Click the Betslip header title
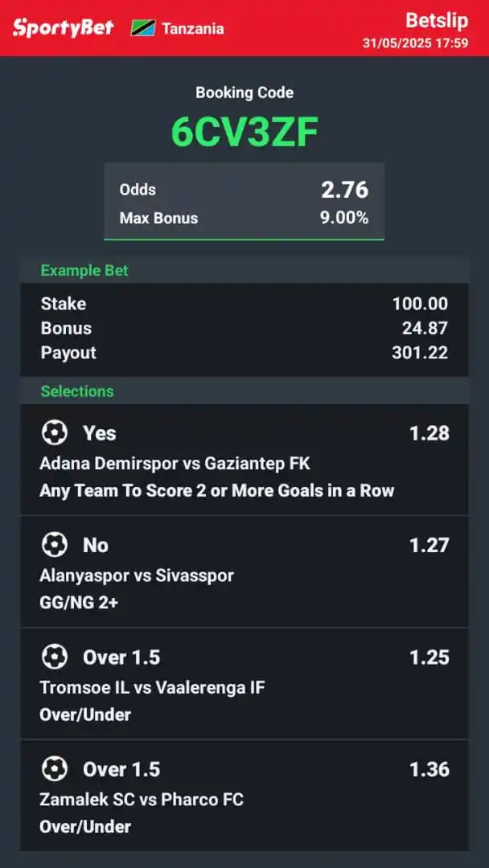The image size is (489, 868). (x=436, y=20)
